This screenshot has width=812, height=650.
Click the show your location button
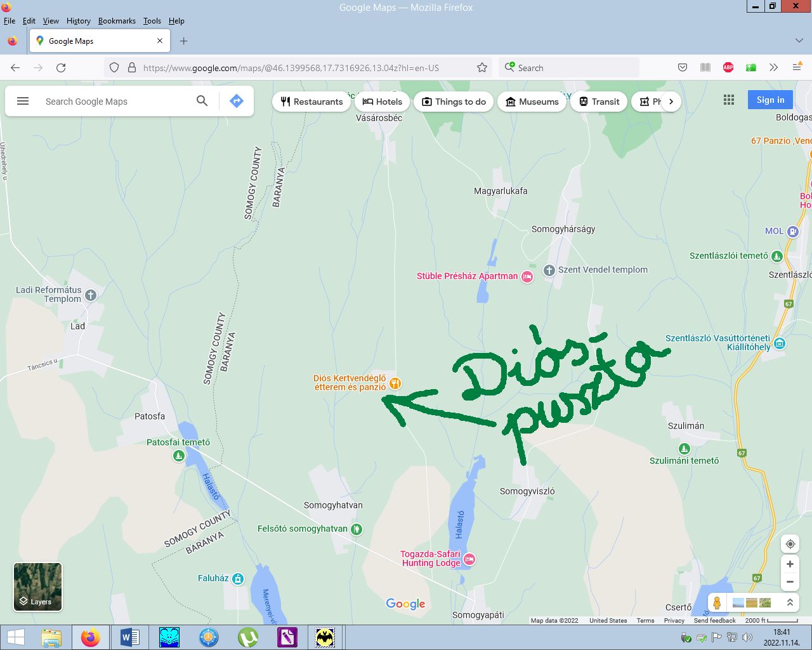coord(790,544)
